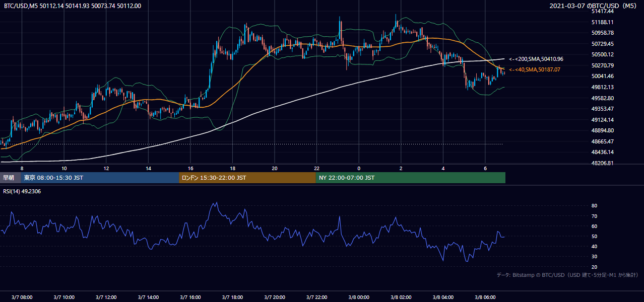644x302 pixels.
Task: Click the 3/7 18:00 date label
Action: coord(232,297)
